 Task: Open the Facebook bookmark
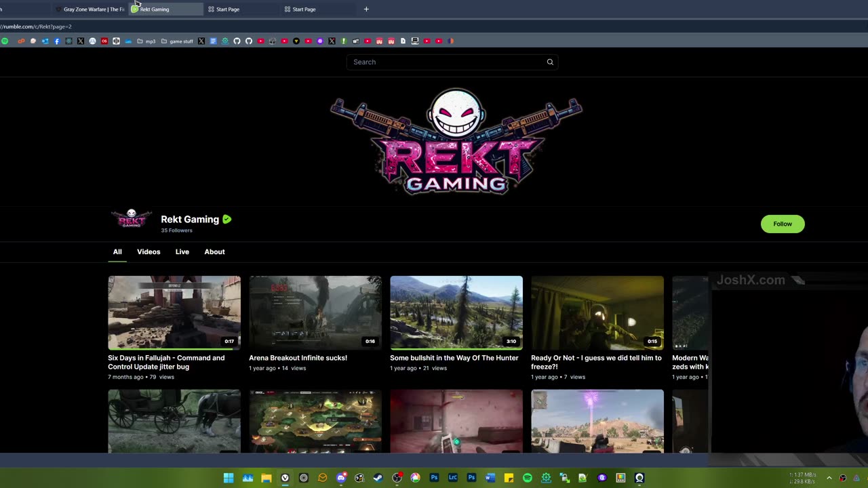[x=57, y=41]
